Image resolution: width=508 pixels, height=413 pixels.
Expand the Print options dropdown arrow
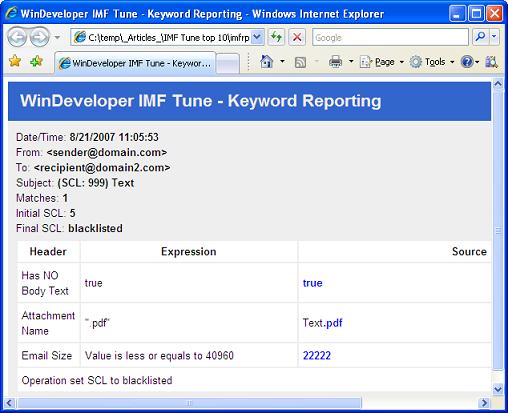(351, 62)
